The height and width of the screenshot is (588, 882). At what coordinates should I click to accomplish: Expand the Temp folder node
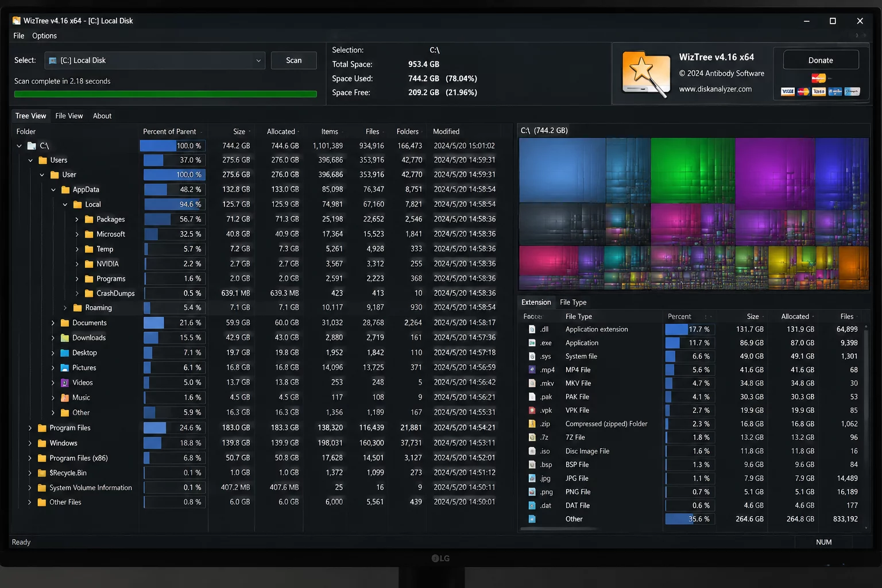click(77, 249)
